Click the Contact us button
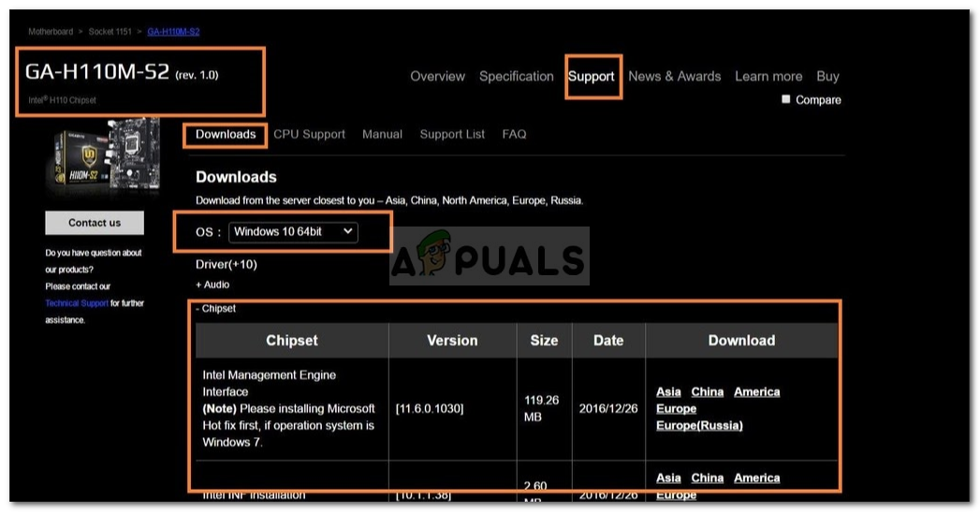The width and height of the screenshot is (980, 512). (x=95, y=223)
